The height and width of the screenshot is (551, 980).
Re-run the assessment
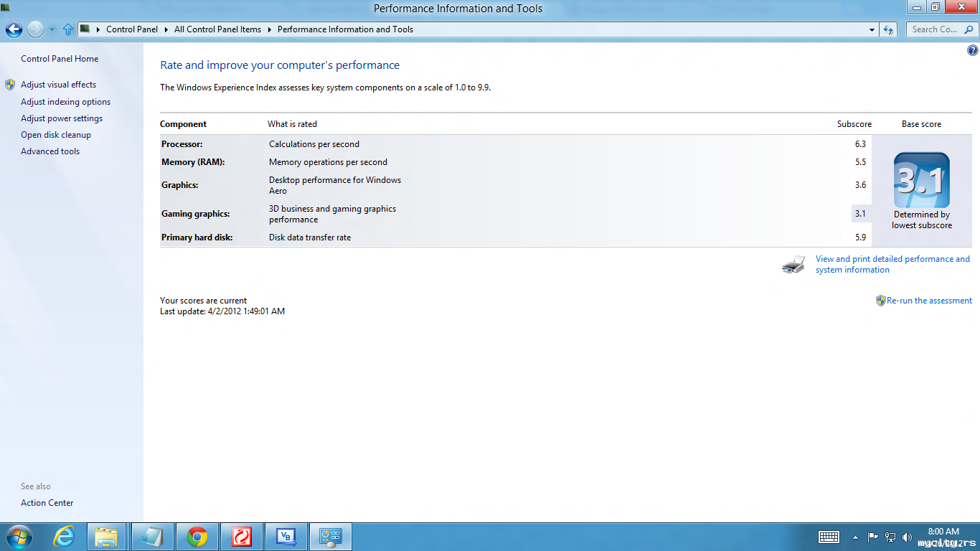pyautogui.click(x=929, y=301)
